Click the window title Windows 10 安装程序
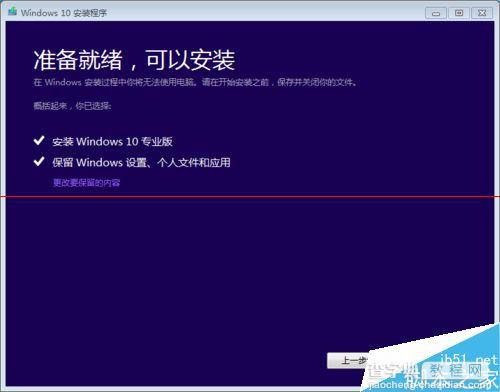The height and width of the screenshot is (392, 500). tap(64, 13)
